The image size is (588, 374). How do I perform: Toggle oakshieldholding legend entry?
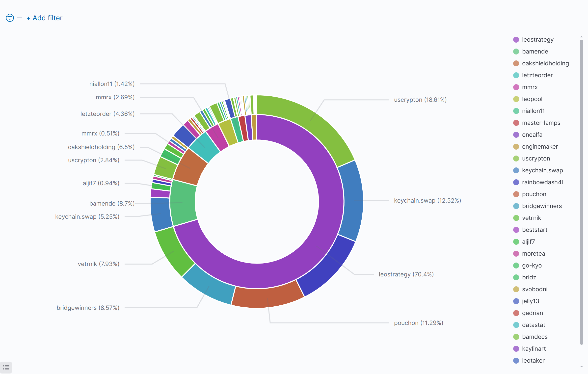click(545, 63)
